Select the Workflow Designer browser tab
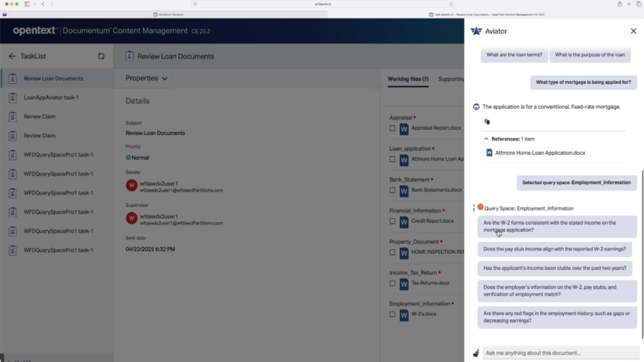644x362 pixels. [169, 15]
